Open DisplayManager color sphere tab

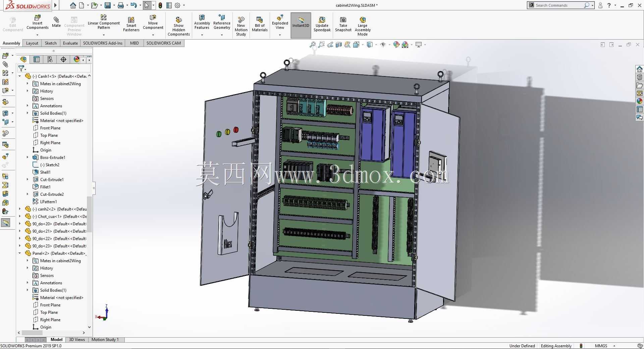pos(76,59)
